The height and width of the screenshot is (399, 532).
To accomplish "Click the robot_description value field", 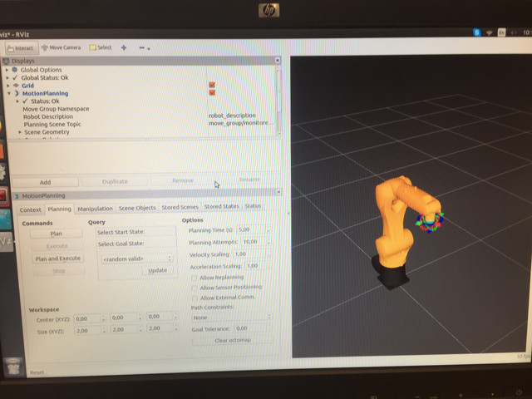I will pyautogui.click(x=232, y=116).
